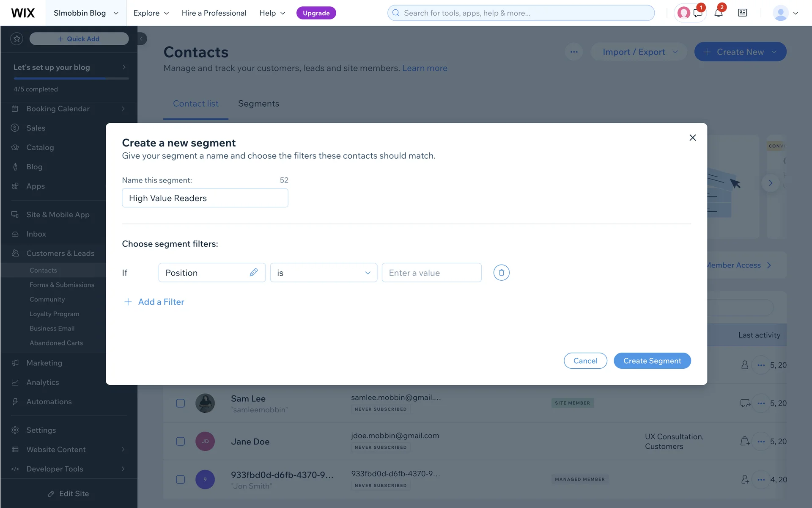Viewport: 812px width, 508px height.
Task: Open the Help menu
Action: point(272,13)
